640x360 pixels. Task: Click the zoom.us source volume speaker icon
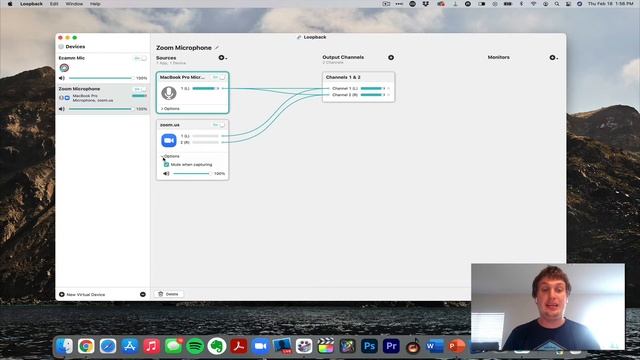(x=166, y=173)
